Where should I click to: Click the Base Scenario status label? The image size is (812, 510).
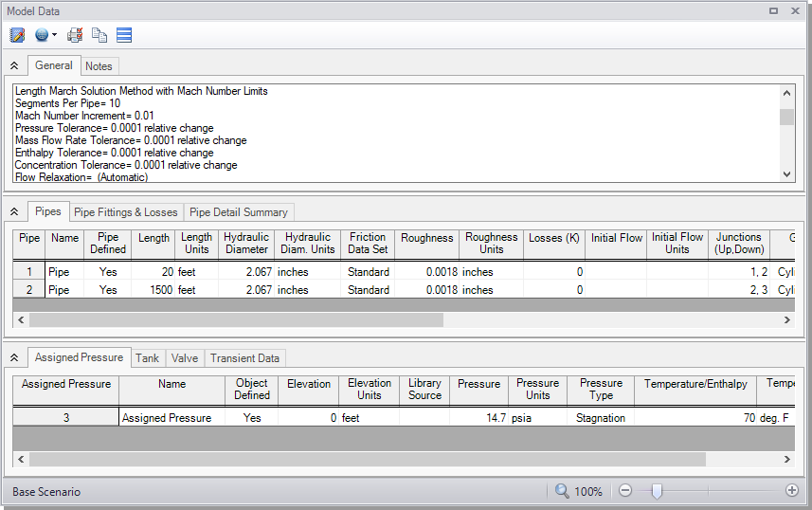(46, 492)
